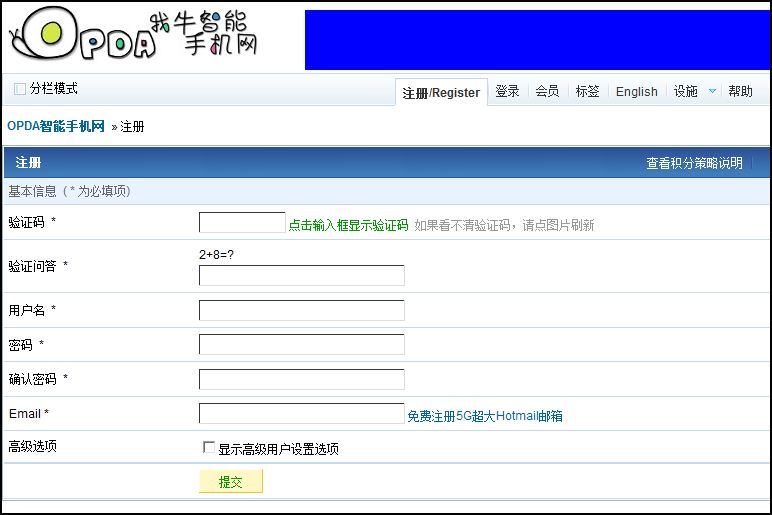Click the 基本信息 section header
Screen dimensions: 772x515
click(x=386, y=191)
